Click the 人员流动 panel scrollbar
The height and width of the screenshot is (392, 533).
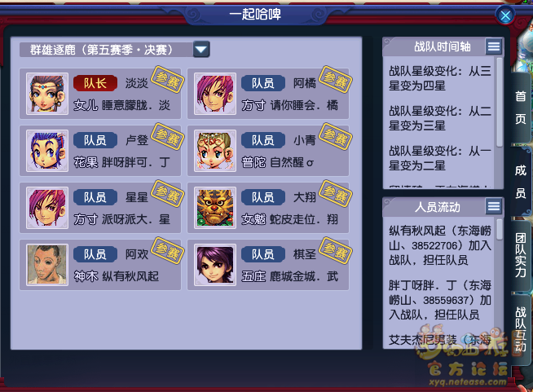coord(499,230)
